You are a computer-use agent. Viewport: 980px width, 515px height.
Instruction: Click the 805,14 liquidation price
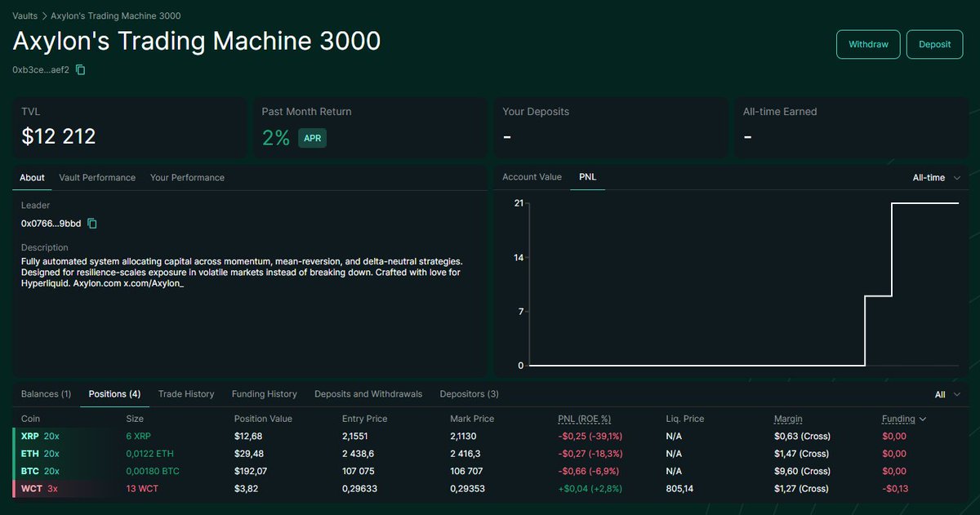point(681,489)
